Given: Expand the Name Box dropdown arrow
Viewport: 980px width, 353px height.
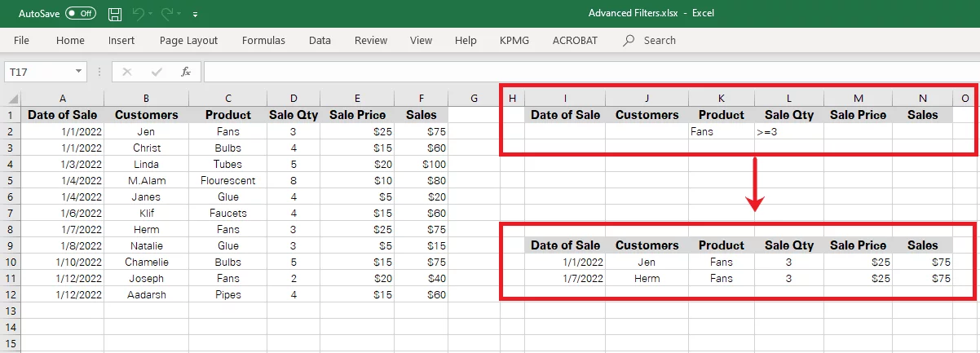Looking at the screenshot, I should pos(78,72).
